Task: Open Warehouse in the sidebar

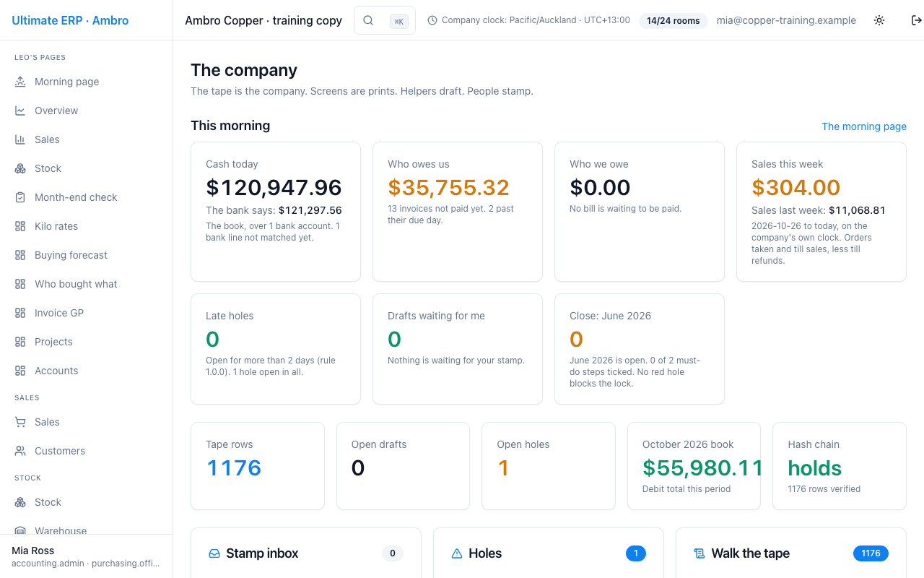Action: [x=87, y=530]
